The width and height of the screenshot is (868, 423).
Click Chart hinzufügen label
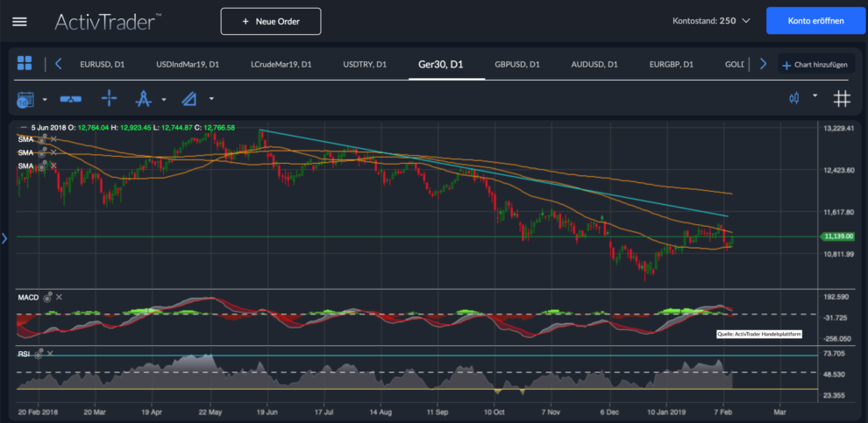pyautogui.click(x=821, y=66)
